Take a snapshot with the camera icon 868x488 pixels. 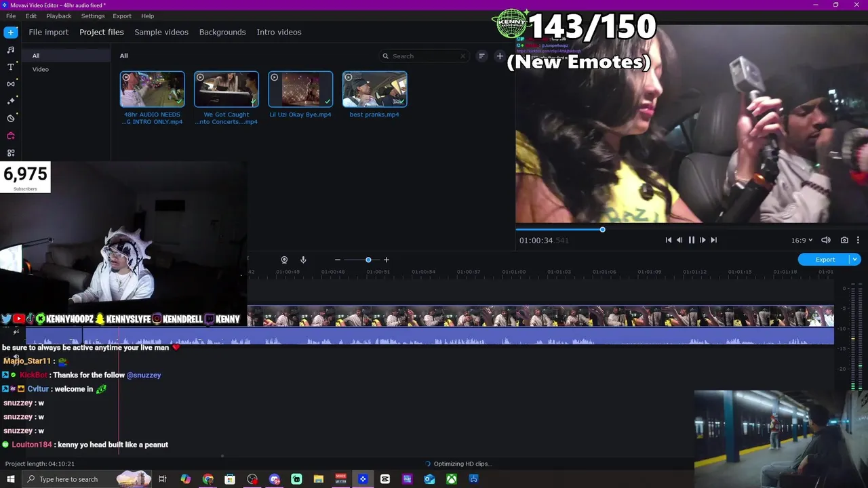pyautogui.click(x=844, y=240)
